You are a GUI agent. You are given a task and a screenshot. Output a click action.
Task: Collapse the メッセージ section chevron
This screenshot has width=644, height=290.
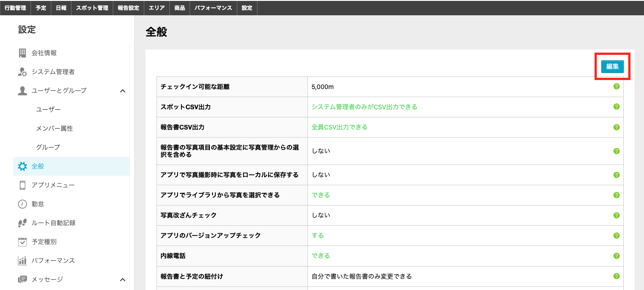point(123,280)
